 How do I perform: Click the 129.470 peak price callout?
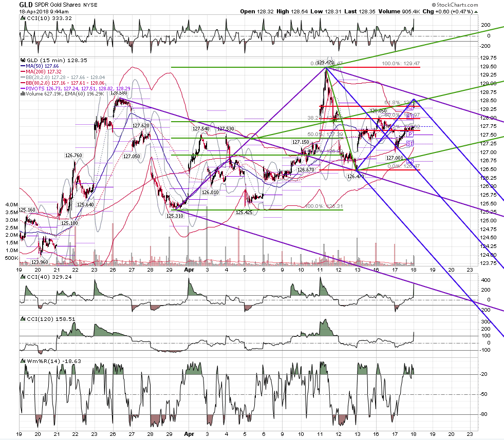[x=325, y=63]
